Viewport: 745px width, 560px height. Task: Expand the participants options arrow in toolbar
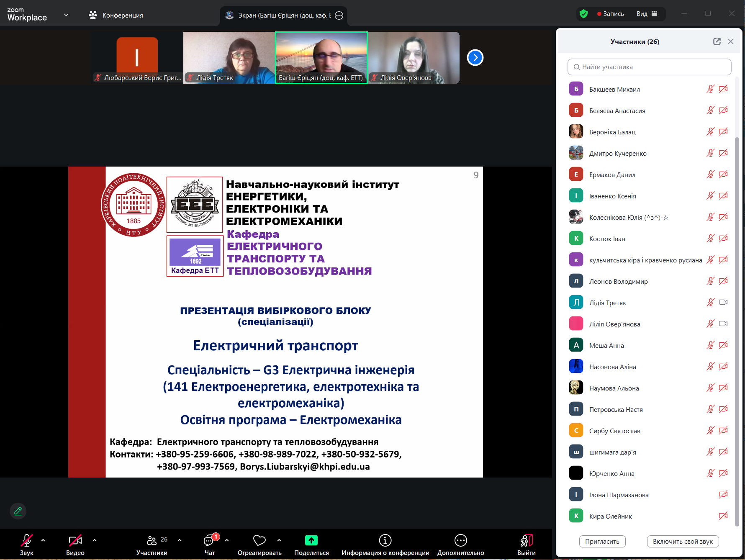(180, 540)
